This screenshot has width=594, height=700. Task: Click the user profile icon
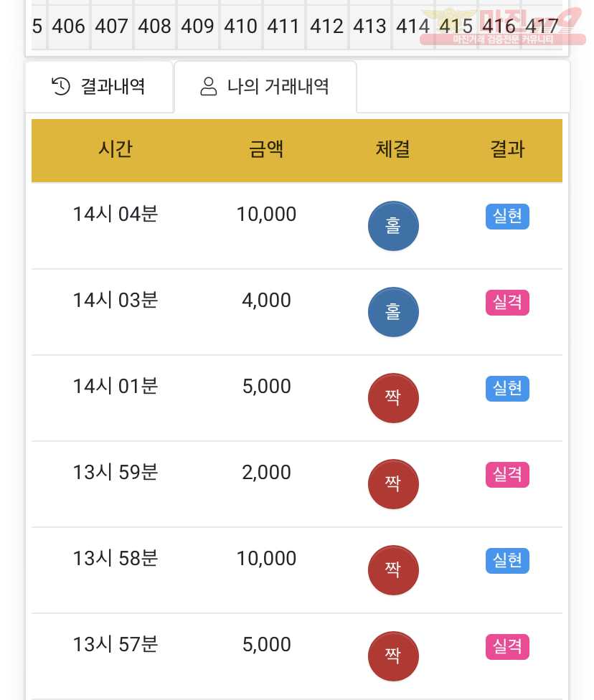(208, 86)
